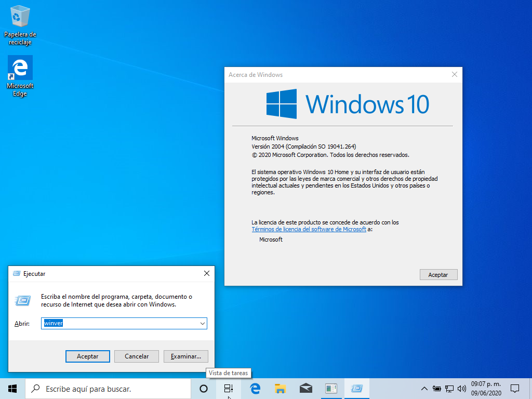Image resolution: width=532 pixels, height=399 pixels.
Task: Open Task View from the taskbar
Action: [229, 389]
